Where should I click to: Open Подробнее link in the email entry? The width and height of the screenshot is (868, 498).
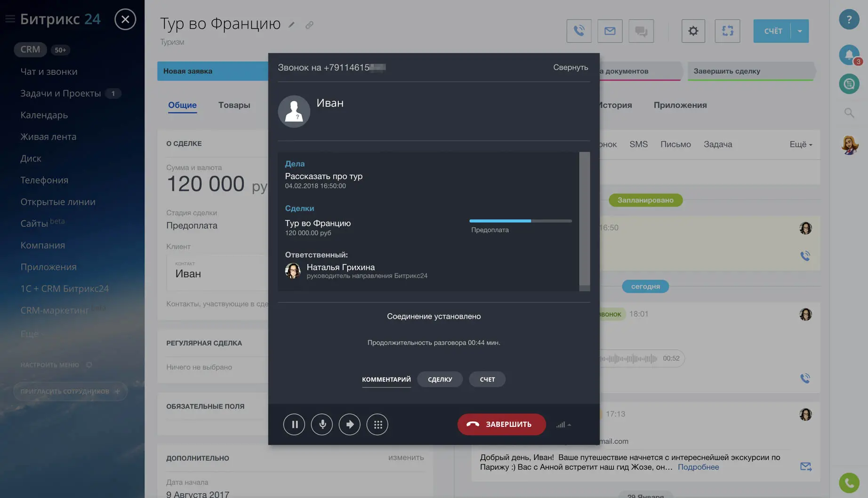point(698,467)
